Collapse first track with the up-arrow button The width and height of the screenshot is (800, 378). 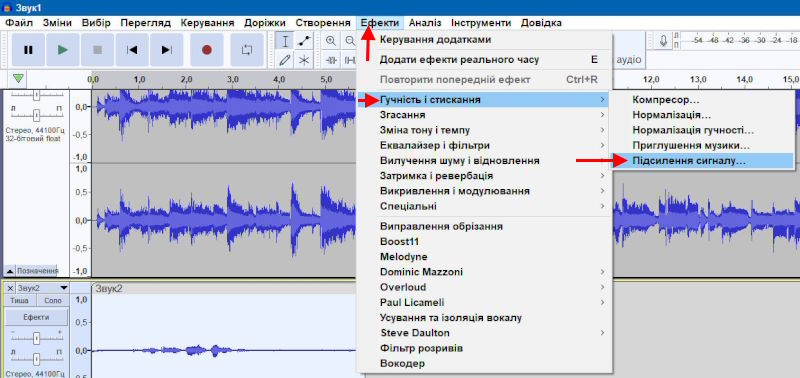coord(10,270)
